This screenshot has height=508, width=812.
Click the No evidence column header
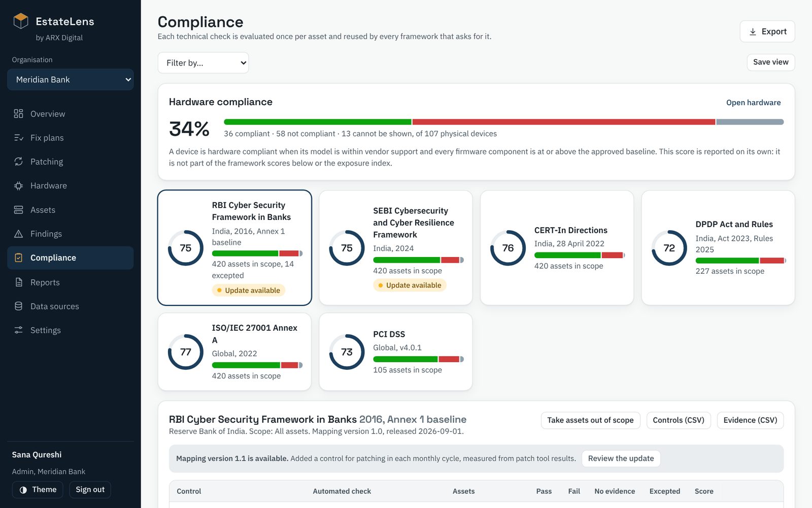click(615, 491)
